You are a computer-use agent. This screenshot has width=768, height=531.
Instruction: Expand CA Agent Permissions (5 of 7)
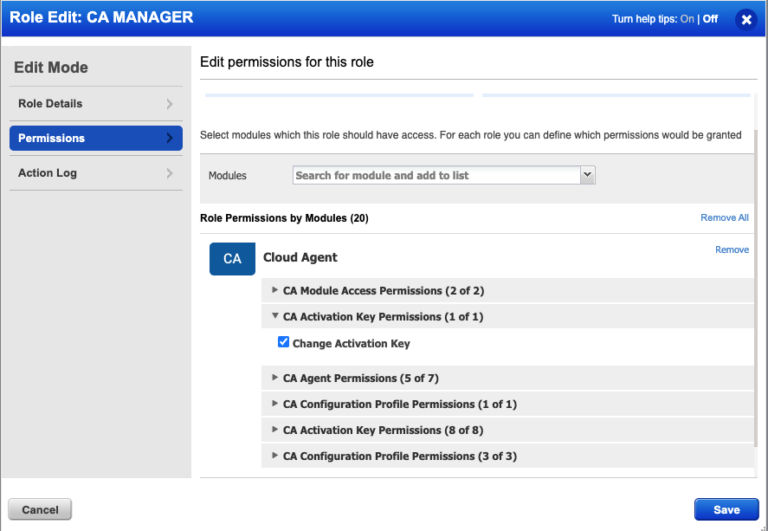[x=507, y=378]
